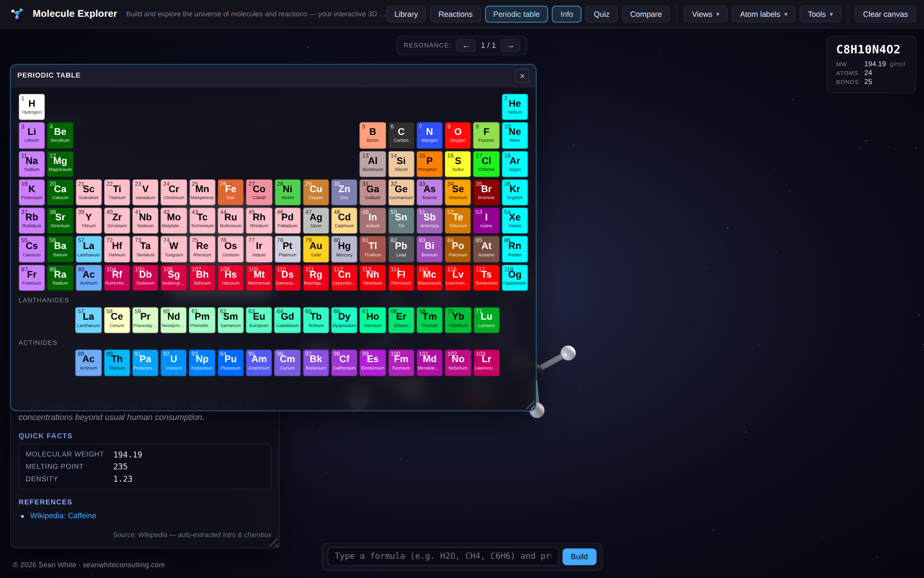Toggle the Info panel button
Viewport: 924px width, 578px height.
point(567,14)
